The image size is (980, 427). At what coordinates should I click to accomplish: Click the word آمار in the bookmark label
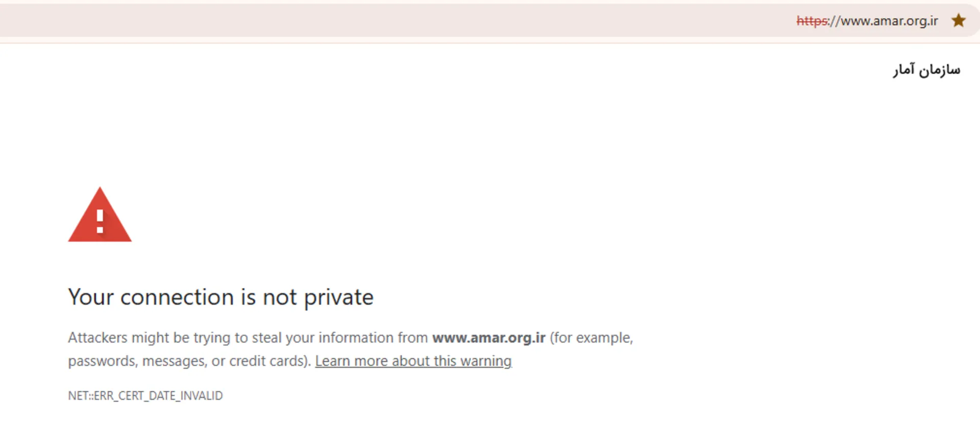[x=904, y=69]
